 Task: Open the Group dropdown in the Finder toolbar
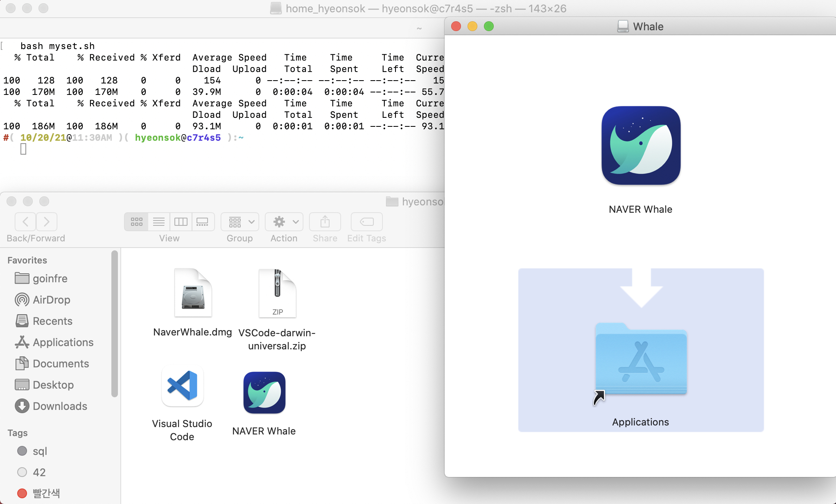point(240,222)
